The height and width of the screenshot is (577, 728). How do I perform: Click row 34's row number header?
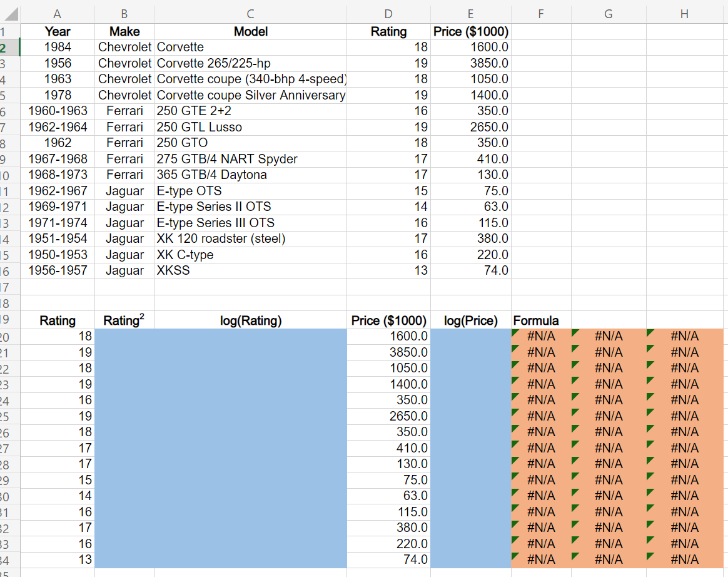(x=9, y=559)
